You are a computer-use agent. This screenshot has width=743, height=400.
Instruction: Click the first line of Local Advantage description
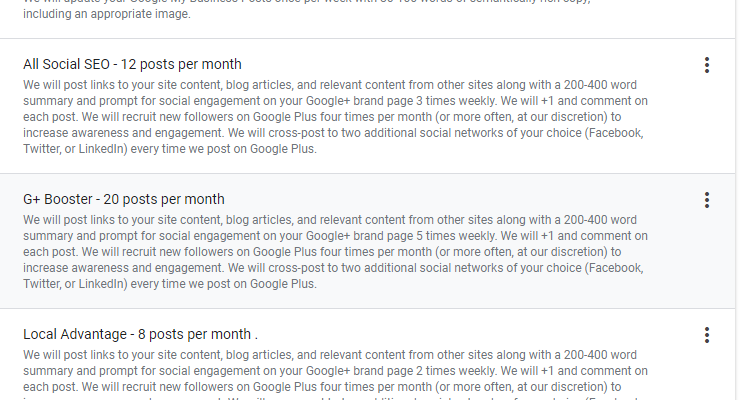[330, 355]
